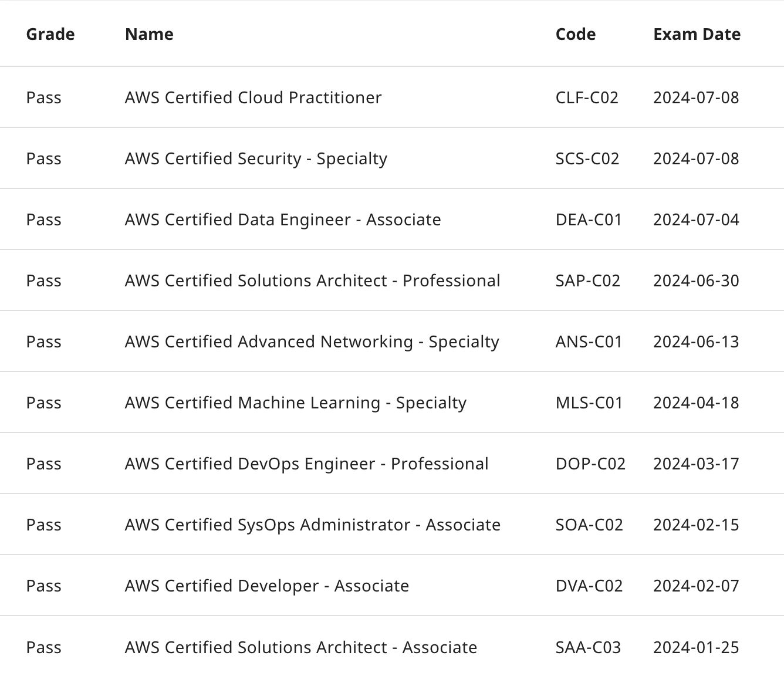The image size is (784, 676).
Task: Click Pass grade in SAA-C03 row
Action: pyautogui.click(x=44, y=647)
